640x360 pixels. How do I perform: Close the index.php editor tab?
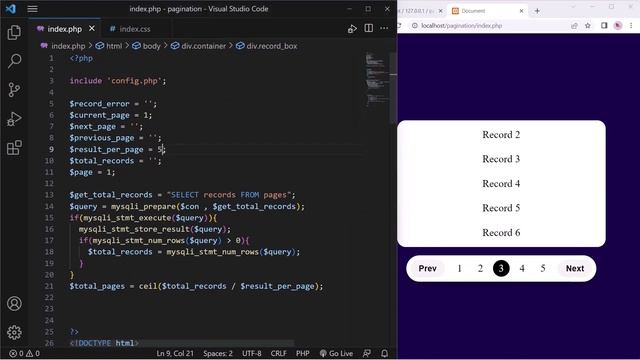click(x=92, y=29)
